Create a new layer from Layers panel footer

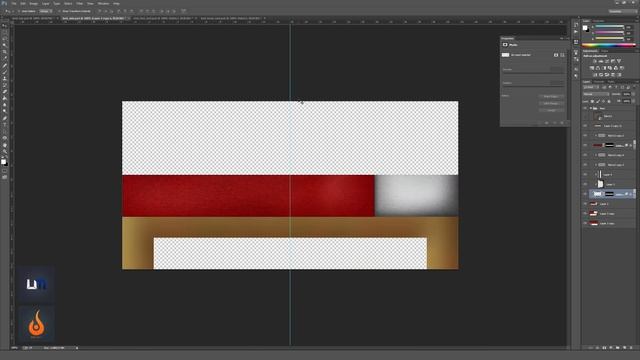pos(624,348)
